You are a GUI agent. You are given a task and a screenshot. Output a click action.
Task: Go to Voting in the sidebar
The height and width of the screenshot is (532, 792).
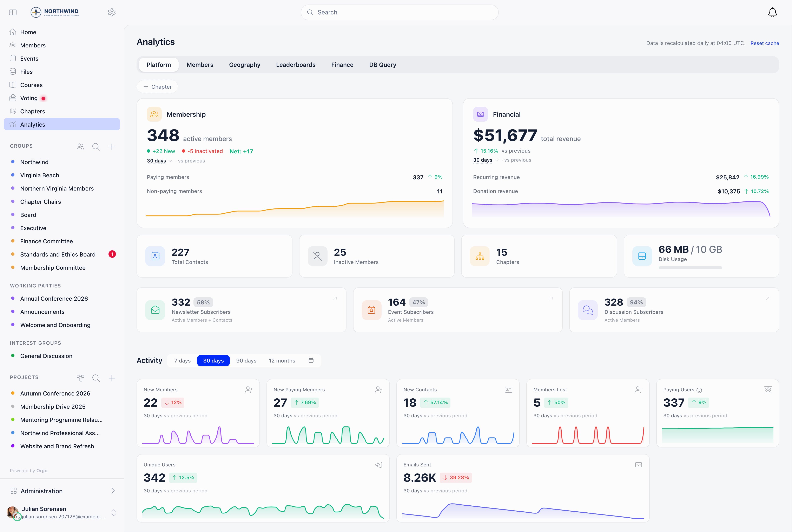[x=62, y=98]
